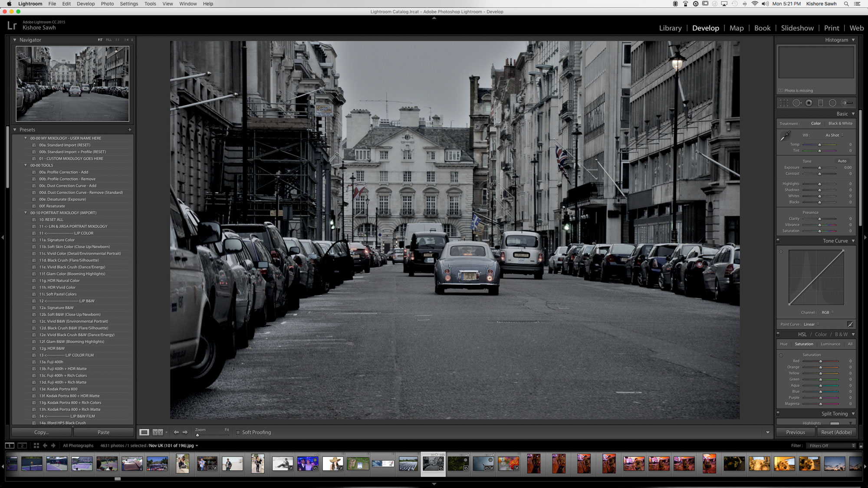Open the Radial Filter tool

tap(832, 103)
